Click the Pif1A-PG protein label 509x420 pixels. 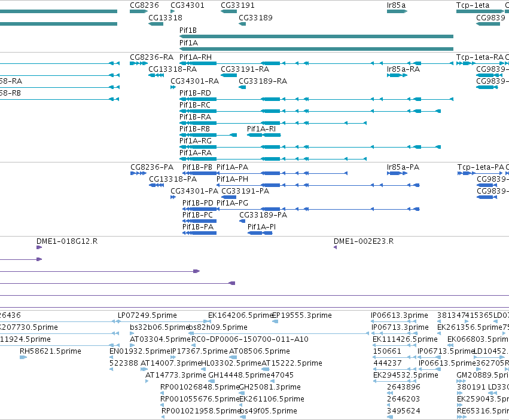pos(233,203)
